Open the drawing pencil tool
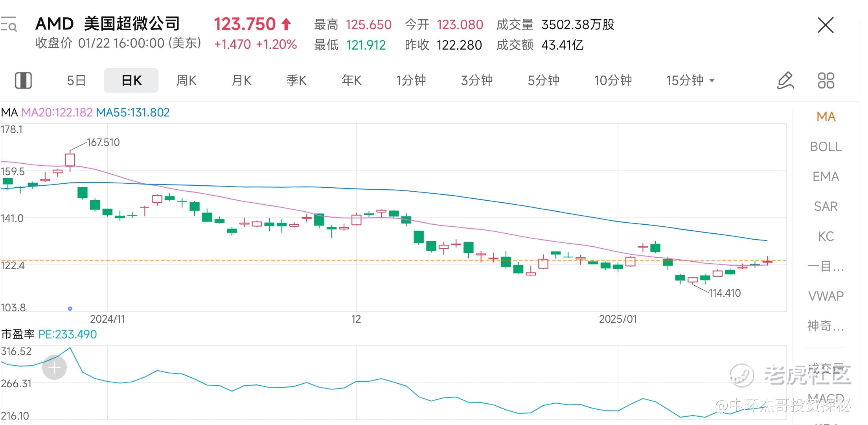 coord(785,80)
